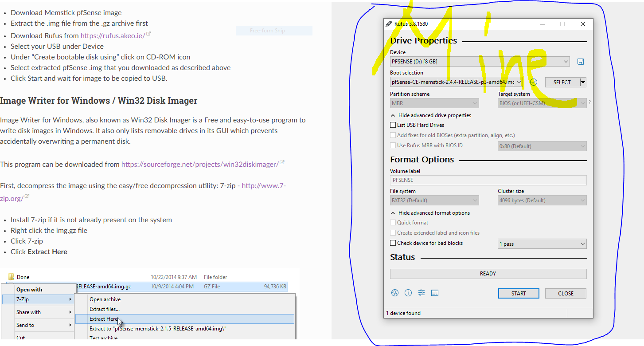Open the File system FAT32 dropdown
Viewport: 644px width, 346px height.
click(434, 201)
